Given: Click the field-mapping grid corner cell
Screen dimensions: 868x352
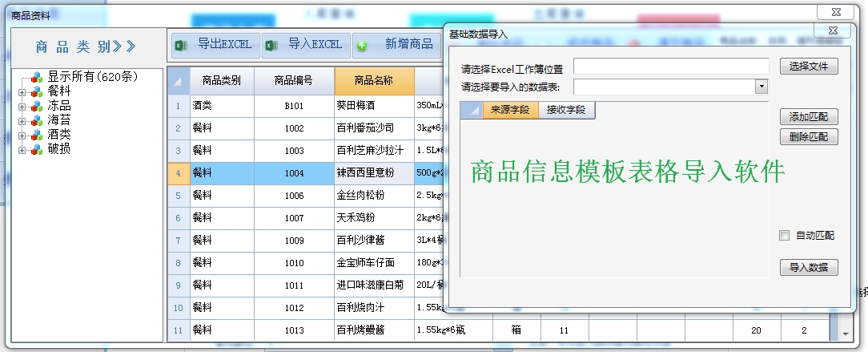Looking at the screenshot, I should (472, 110).
